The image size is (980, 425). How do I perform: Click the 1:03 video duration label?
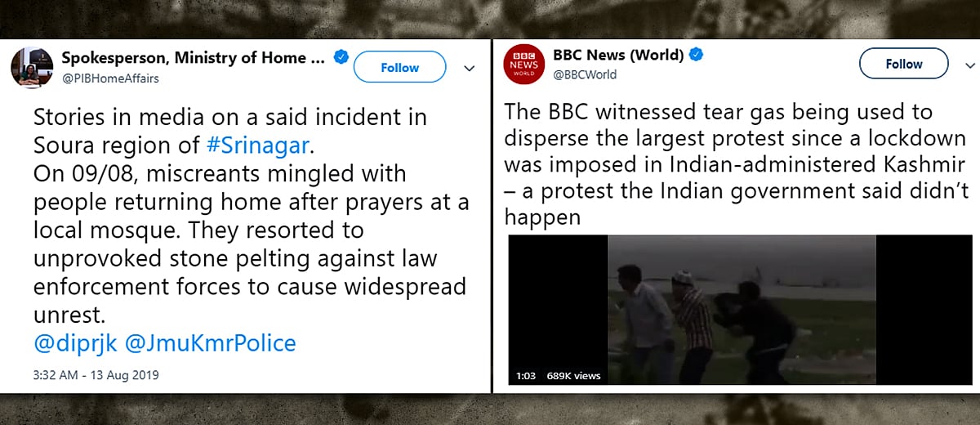click(525, 376)
